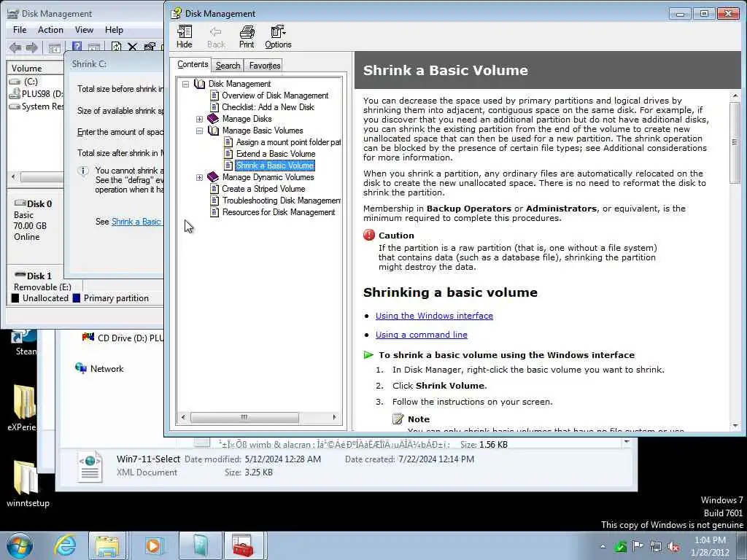Open 'Create a Striped Volume' topic
This screenshot has height=560, width=747.
click(263, 189)
